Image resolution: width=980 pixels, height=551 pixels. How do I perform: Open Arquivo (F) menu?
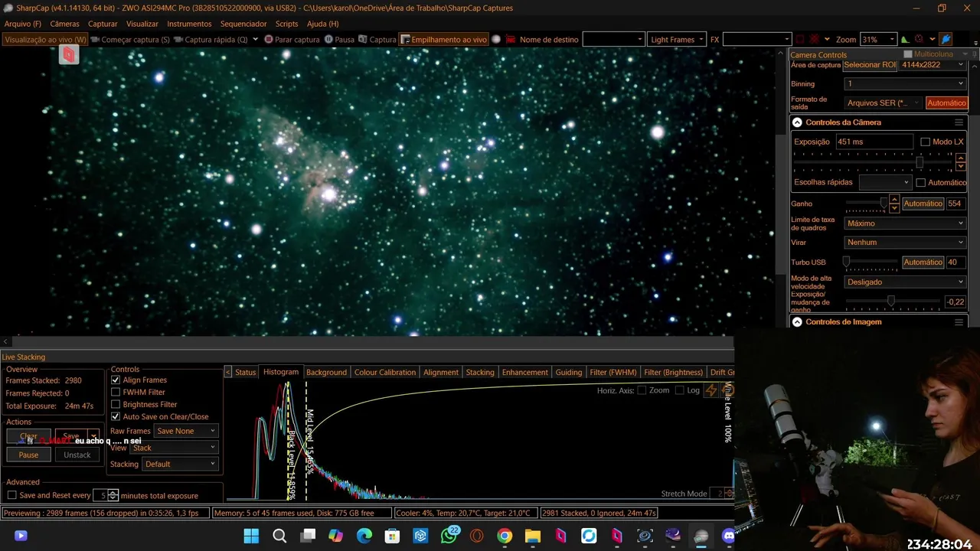click(x=23, y=24)
